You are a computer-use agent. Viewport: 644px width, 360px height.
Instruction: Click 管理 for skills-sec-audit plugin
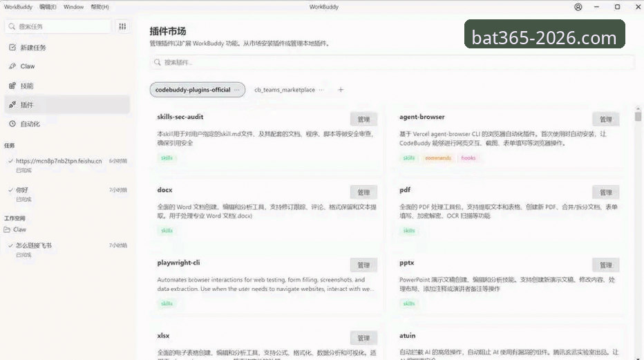click(363, 120)
